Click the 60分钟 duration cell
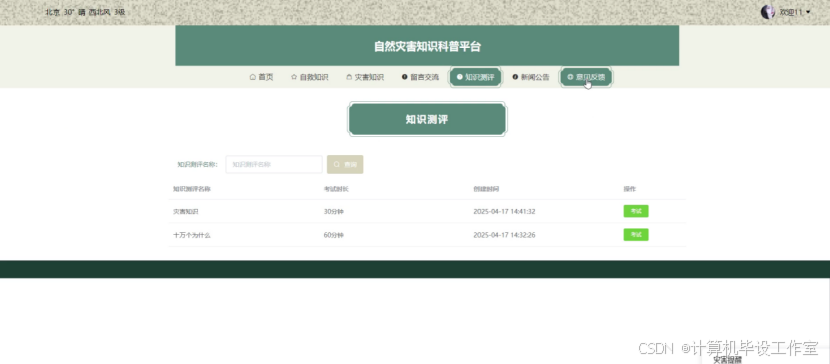This screenshot has width=830, height=364. point(333,235)
